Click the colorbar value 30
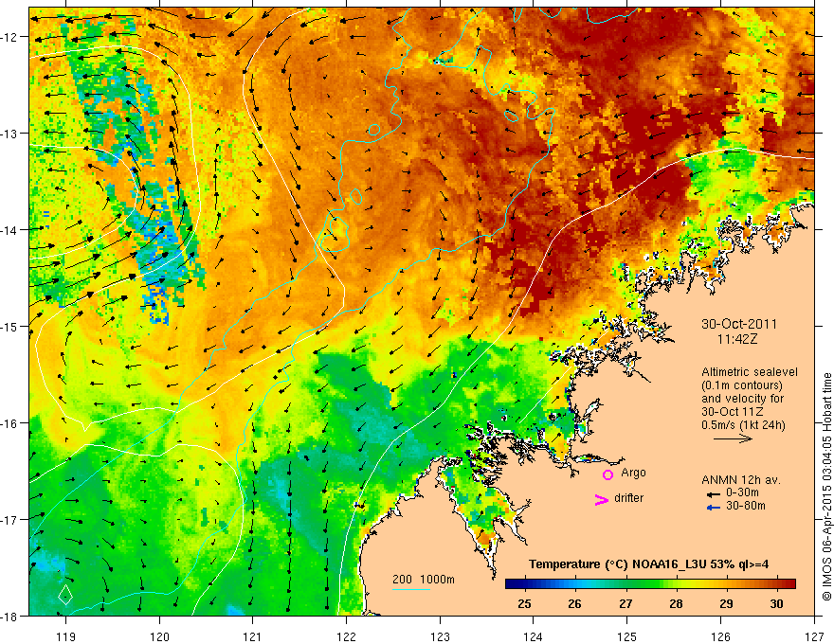Viewport: 834px width, 644px height. point(776,603)
